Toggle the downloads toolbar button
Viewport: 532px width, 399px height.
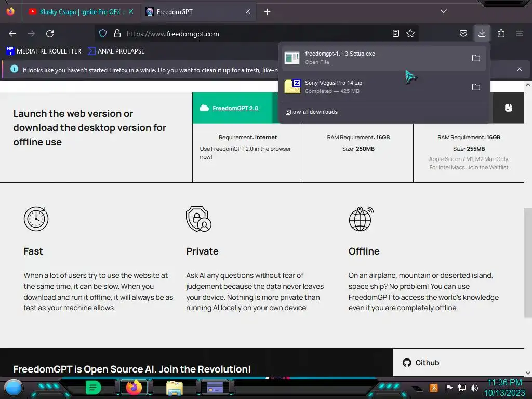pos(482,33)
